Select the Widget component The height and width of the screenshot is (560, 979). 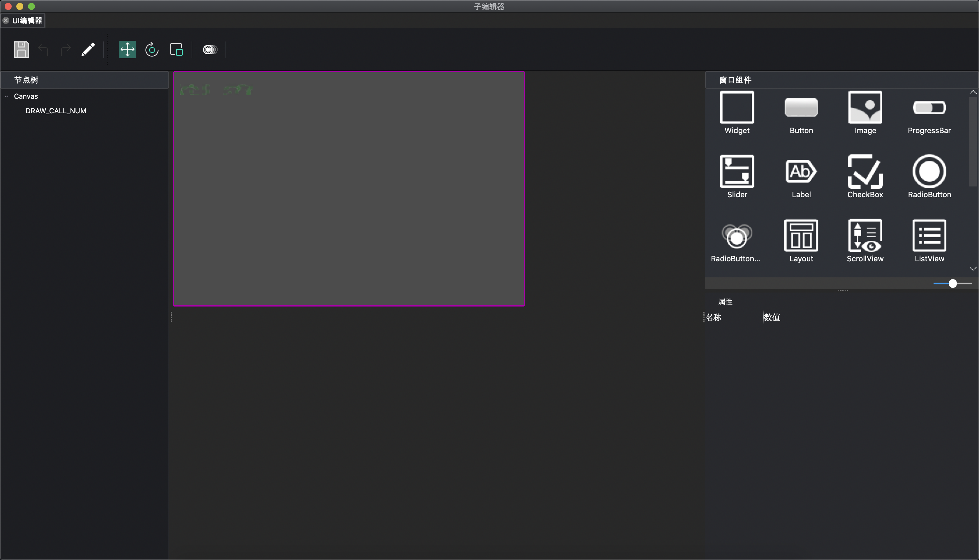tap(737, 113)
